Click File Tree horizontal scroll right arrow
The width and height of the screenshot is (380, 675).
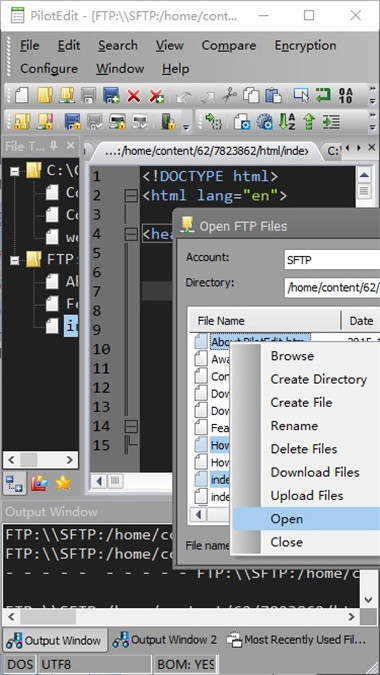click(69, 460)
